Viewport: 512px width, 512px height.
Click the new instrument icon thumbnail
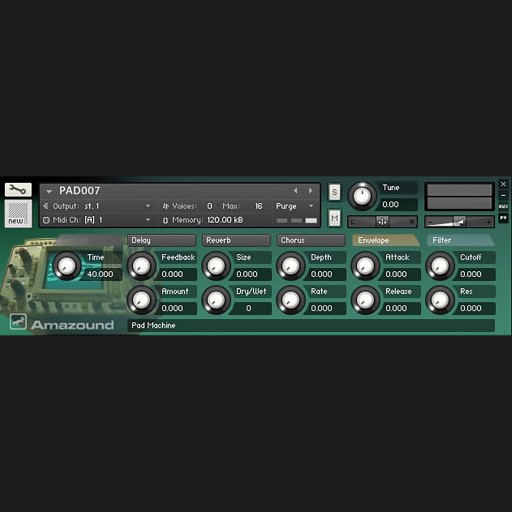coord(18,214)
